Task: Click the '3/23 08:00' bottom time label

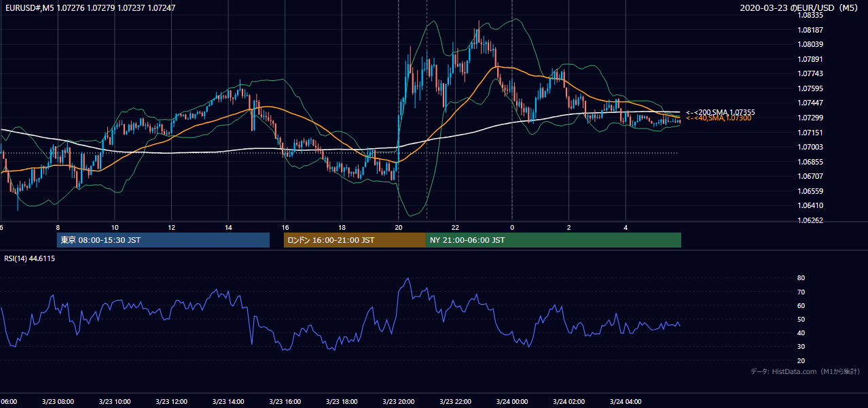Action: pyautogui.click(x=58, y=401)
